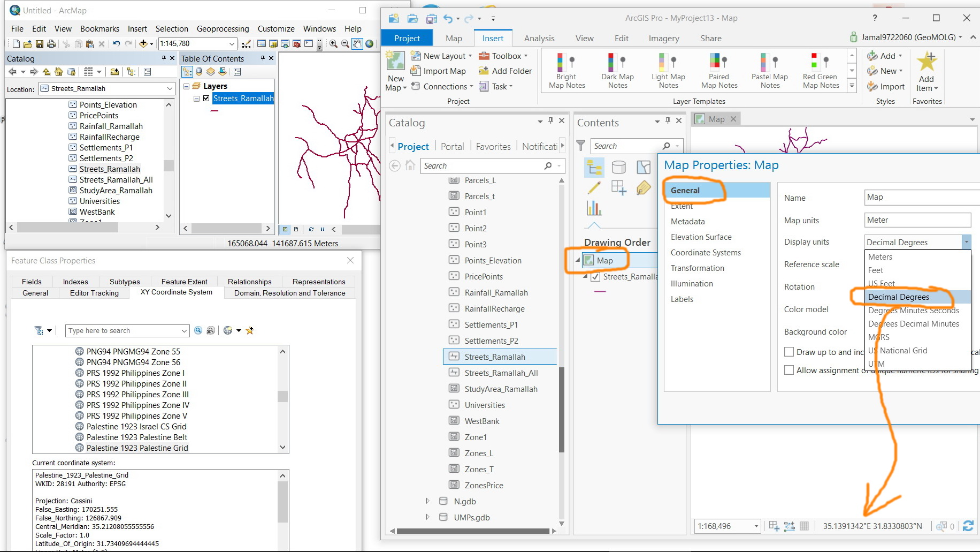Toggle Streets_Ramallah layer visibility in Pro Contents

click(595, 277)
